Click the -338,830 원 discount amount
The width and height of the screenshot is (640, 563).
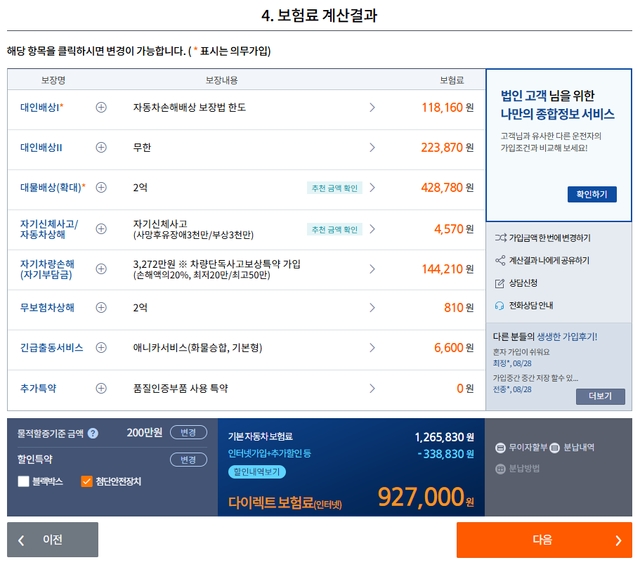[x=446, y=454]
